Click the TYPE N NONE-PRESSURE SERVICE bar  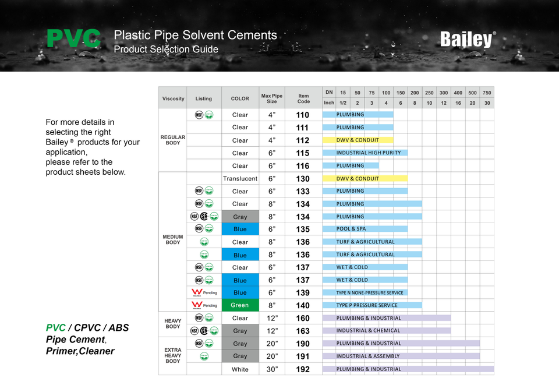point(365,292)
